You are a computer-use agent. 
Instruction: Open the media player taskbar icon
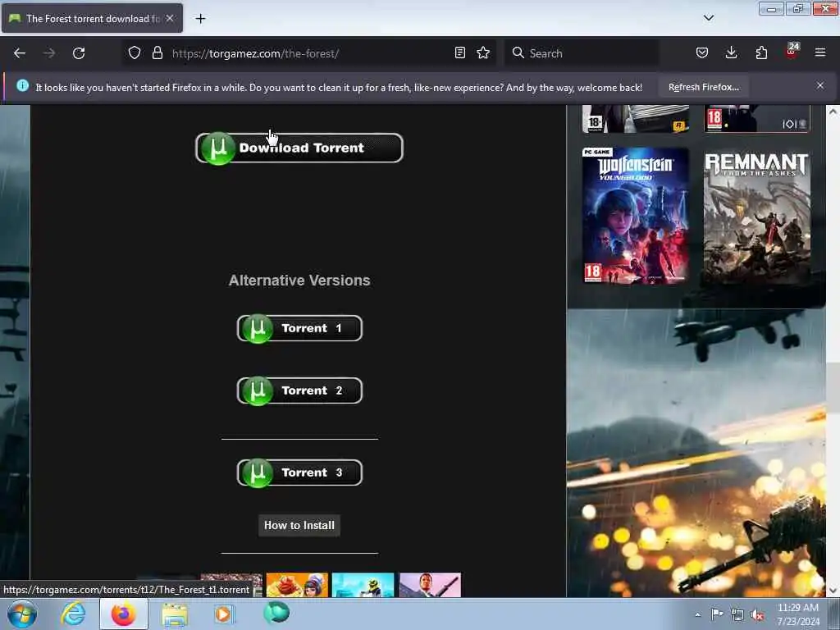point(224,614)
